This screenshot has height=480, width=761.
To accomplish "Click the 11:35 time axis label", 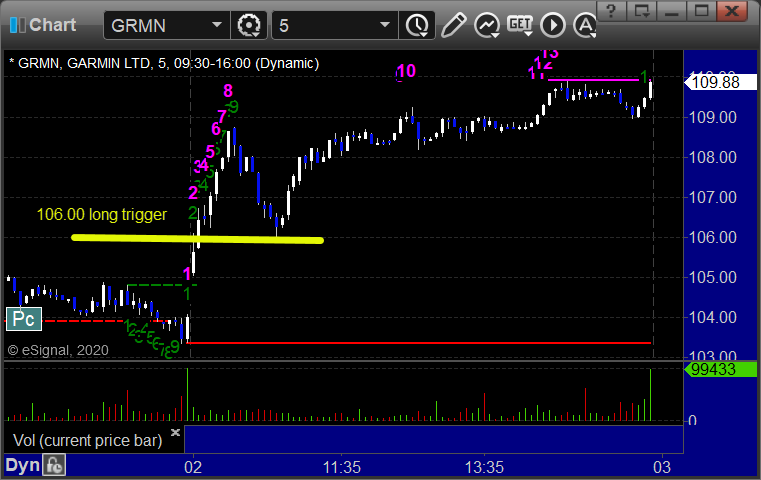I will (x=342, y=467).
